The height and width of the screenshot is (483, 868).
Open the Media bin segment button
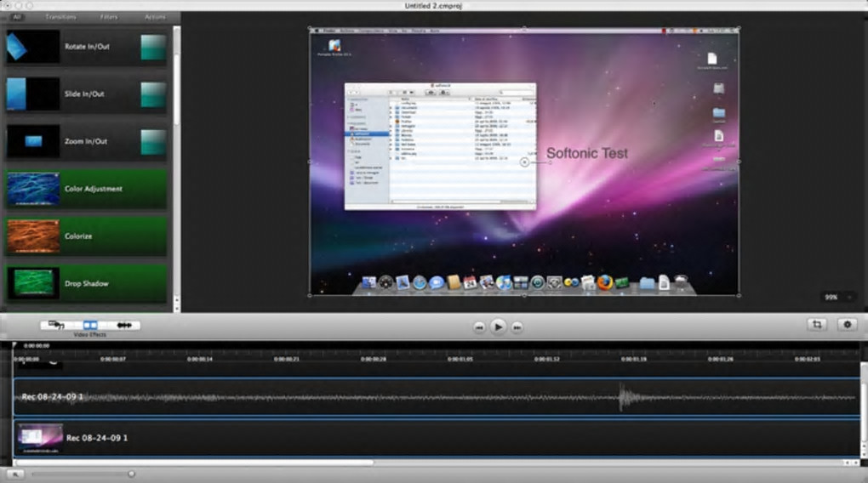coord(57,325)
